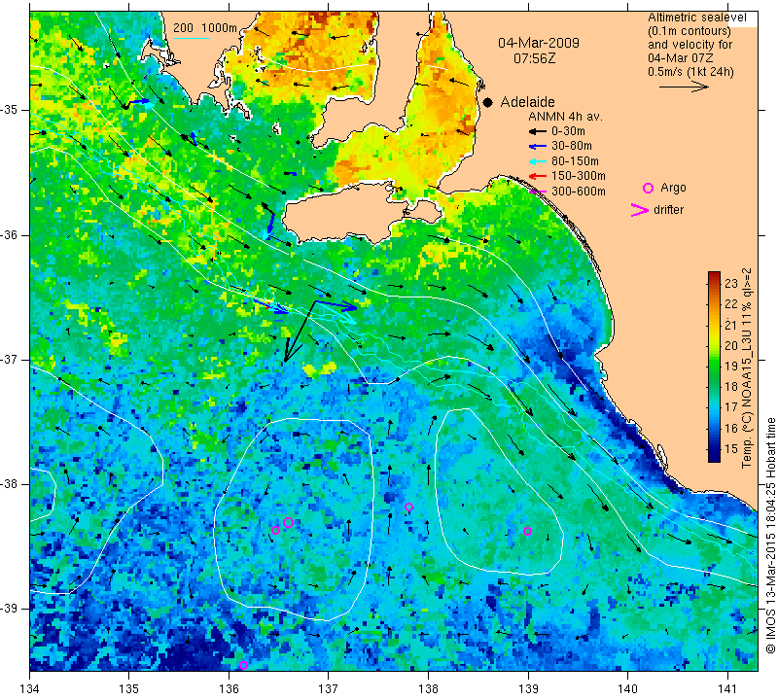Click the magenta Argo circle in legend

coord(648,188)
